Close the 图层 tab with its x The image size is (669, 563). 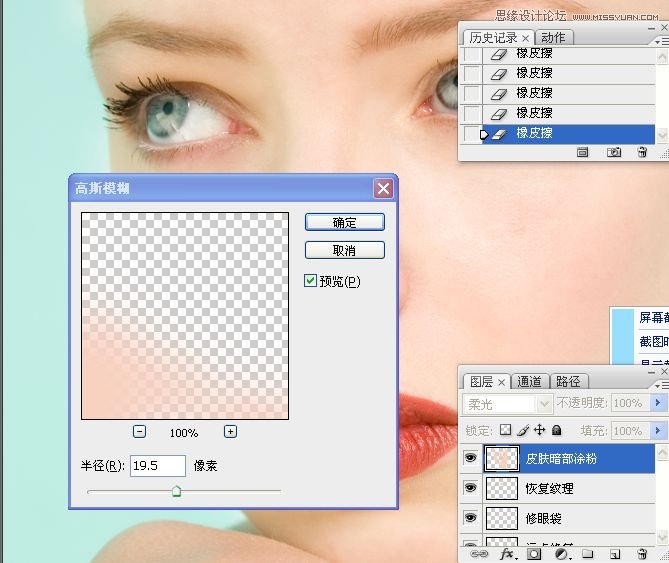[502, 382]
